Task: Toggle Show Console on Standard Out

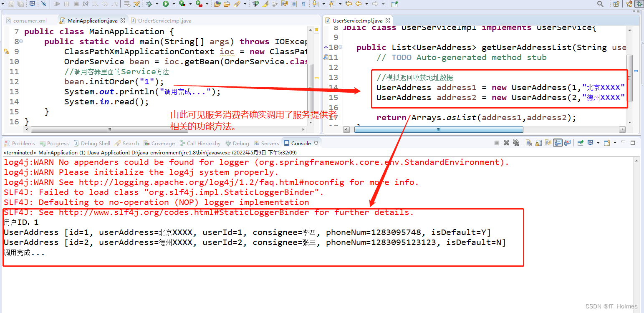Action: coord(558,143)
